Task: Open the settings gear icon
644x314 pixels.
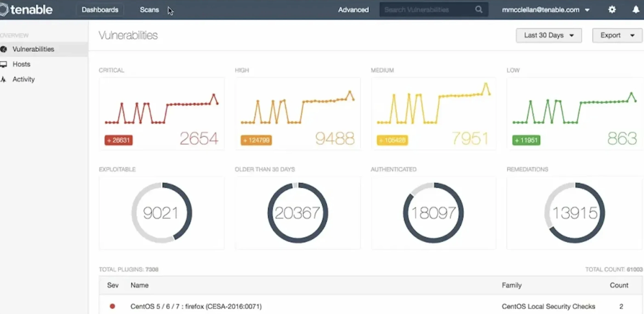Action: point(612,9)
